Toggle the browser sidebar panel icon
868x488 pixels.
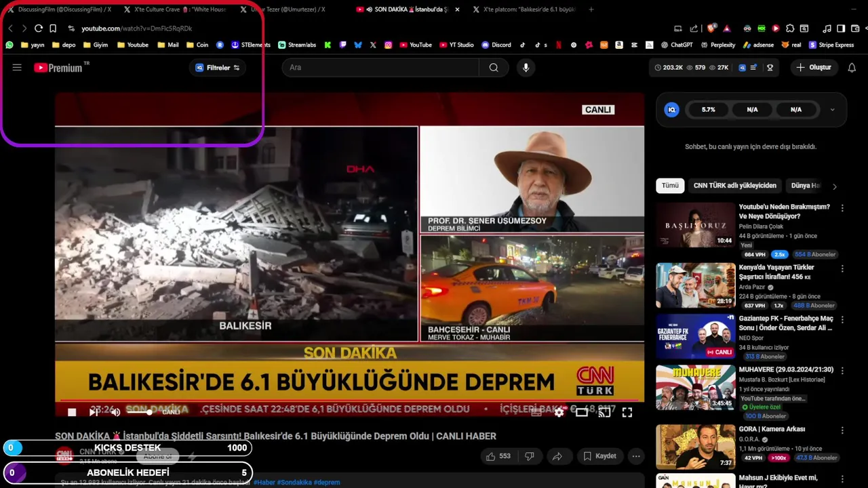coord(841,28)
